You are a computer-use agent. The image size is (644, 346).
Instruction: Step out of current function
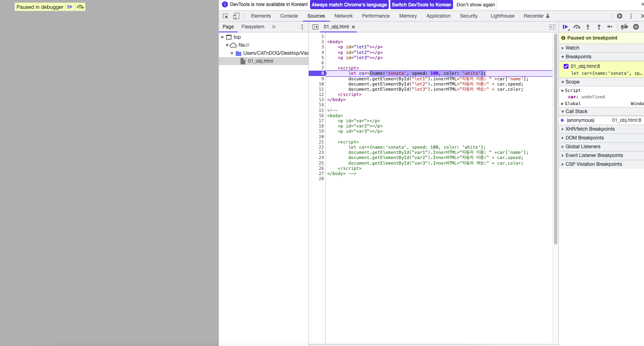[599, 27]
